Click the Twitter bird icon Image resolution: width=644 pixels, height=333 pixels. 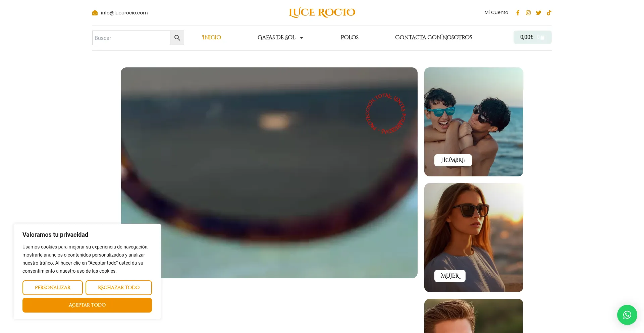click(539, 13)
